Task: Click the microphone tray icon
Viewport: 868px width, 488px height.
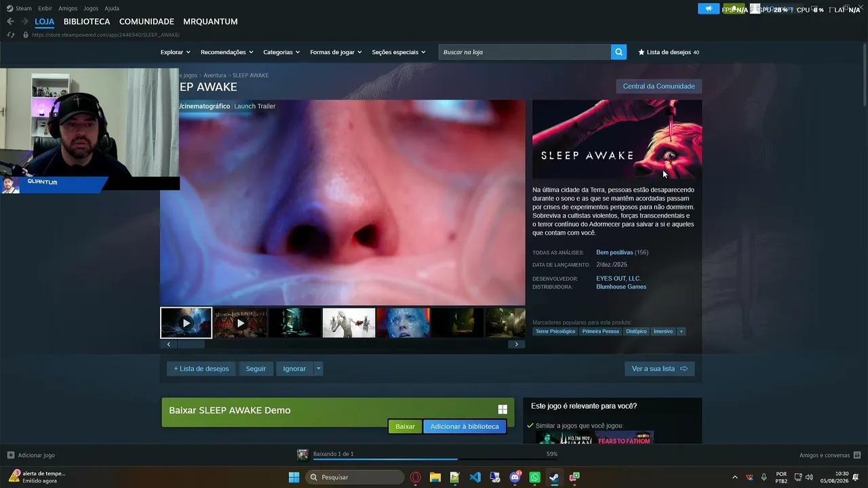Action: pos(764,477)
